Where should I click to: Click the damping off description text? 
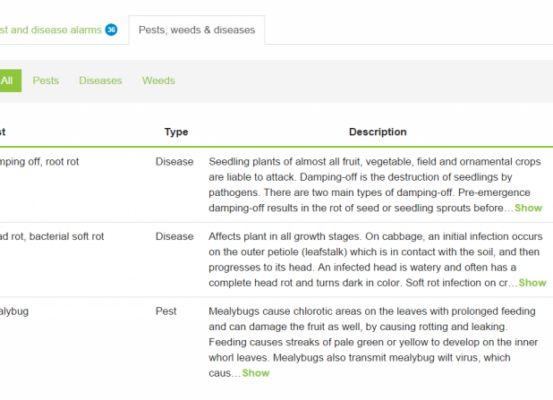tap(375, 184)
